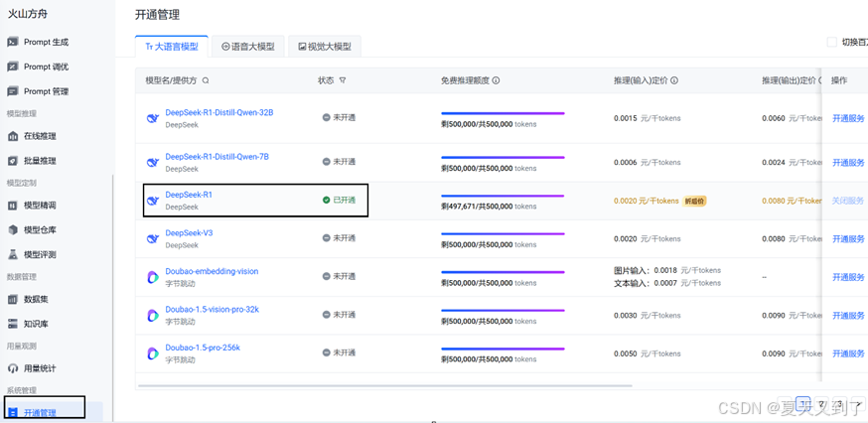The height and width of the screenshot is (423, 868).
Task: Click 开通服务 for DeepSeek-V3
Action: point(848,238)
